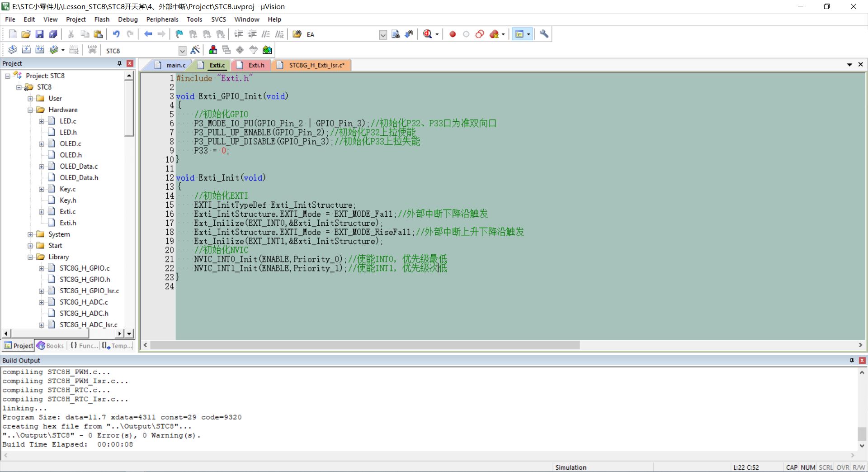Screen dimensions: 868x472
Task: Click the LOAD download to flash icon
Action: point(92,50)
